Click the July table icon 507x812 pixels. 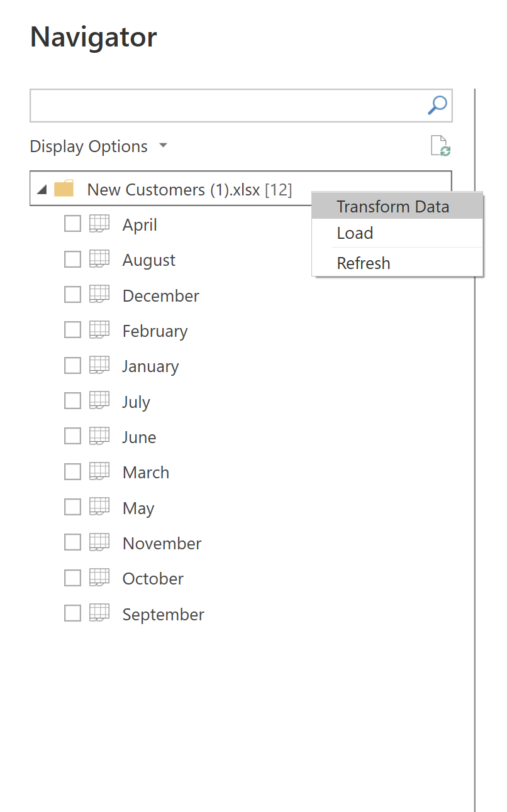point(99,401)
